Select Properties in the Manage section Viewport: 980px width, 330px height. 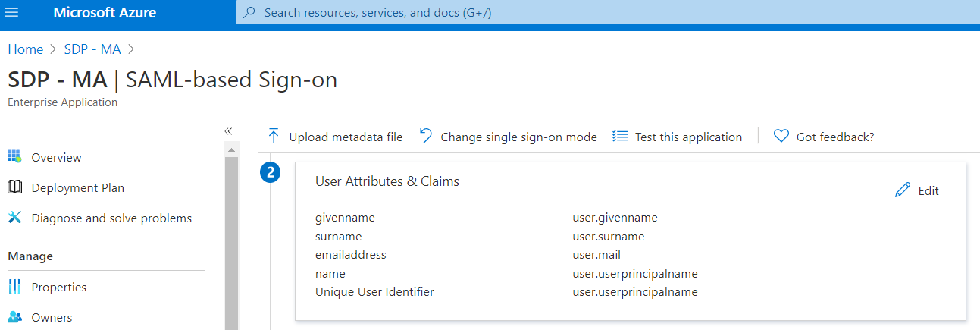[x=59, y=288]
